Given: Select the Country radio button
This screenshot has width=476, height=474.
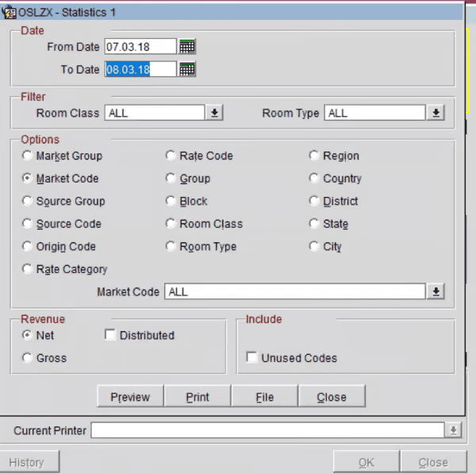Looking at the screenshot, I should coord(314,179).
